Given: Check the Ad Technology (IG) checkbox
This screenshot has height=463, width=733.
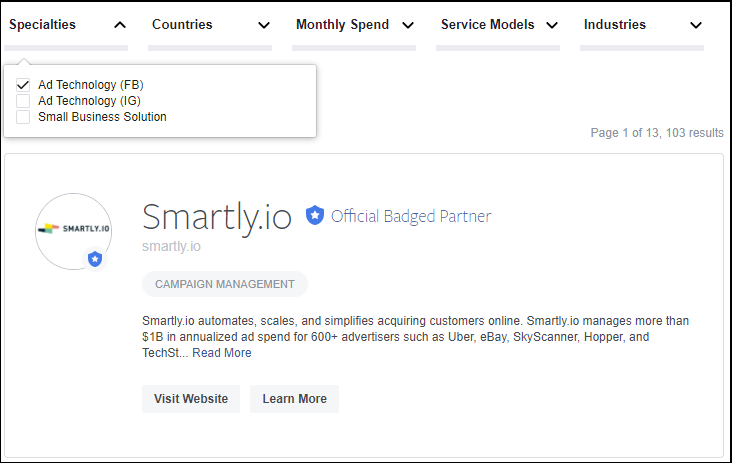Looking at the screenshot, I should tap(23, 101).
